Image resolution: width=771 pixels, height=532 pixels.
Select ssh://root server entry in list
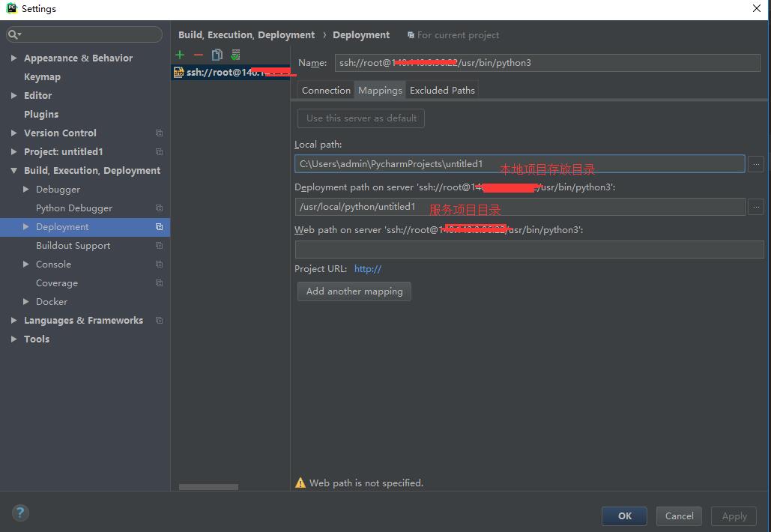[x=231, y=72]
